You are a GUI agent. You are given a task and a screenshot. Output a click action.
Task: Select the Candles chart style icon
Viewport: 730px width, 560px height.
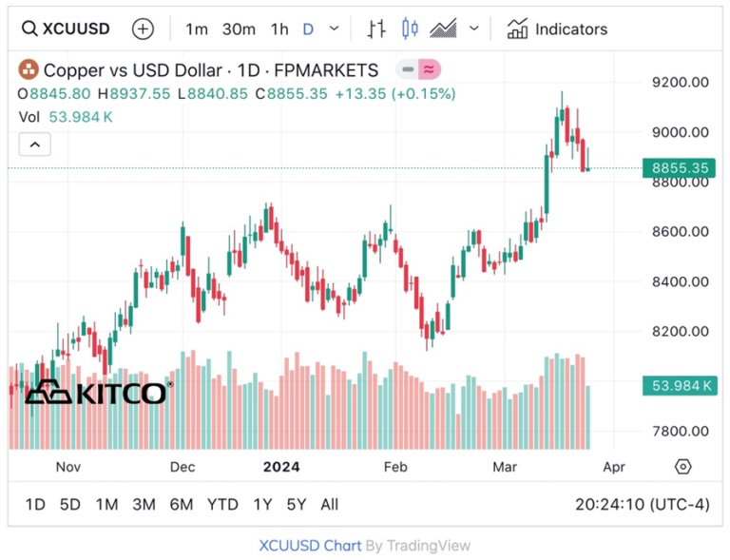click(410, 29)
